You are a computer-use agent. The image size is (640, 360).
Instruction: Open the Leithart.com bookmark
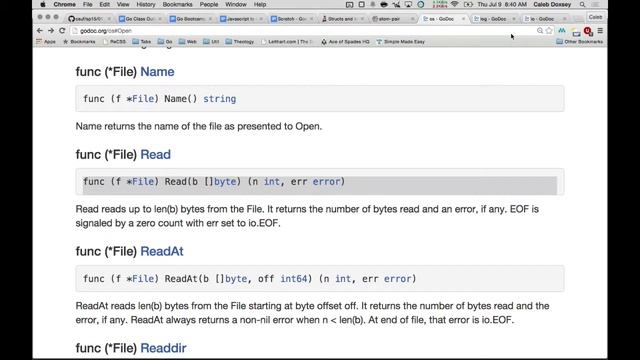[x=287, y=42]
